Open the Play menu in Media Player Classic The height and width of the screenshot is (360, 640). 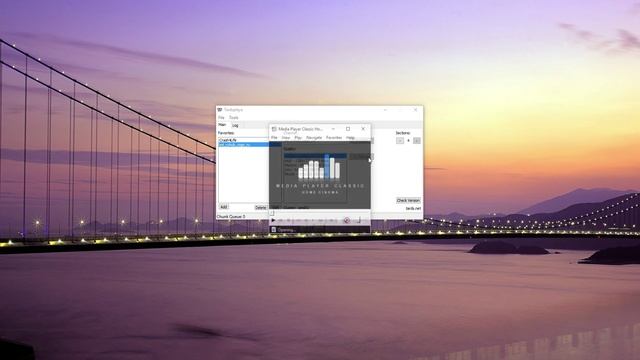coord(298,138)
